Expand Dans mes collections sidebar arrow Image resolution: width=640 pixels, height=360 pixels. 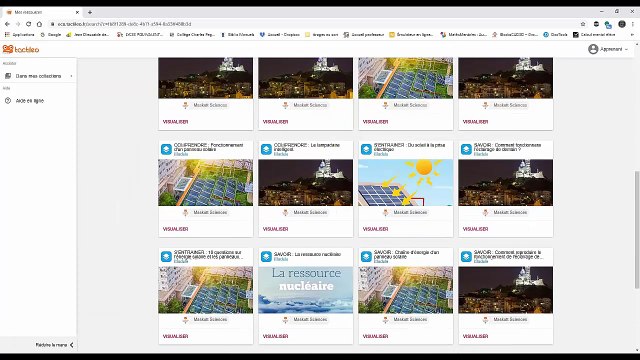(x=71, y=76)
